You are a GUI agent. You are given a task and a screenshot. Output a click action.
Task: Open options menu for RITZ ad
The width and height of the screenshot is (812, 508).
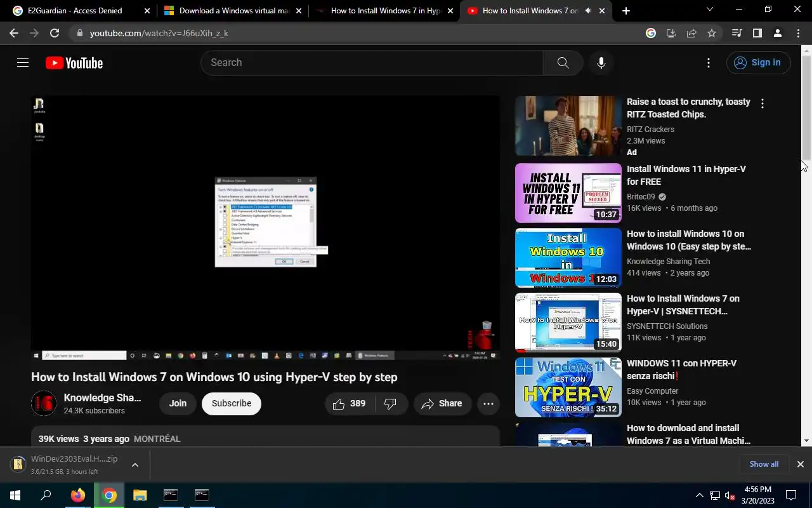pos(763,104)
